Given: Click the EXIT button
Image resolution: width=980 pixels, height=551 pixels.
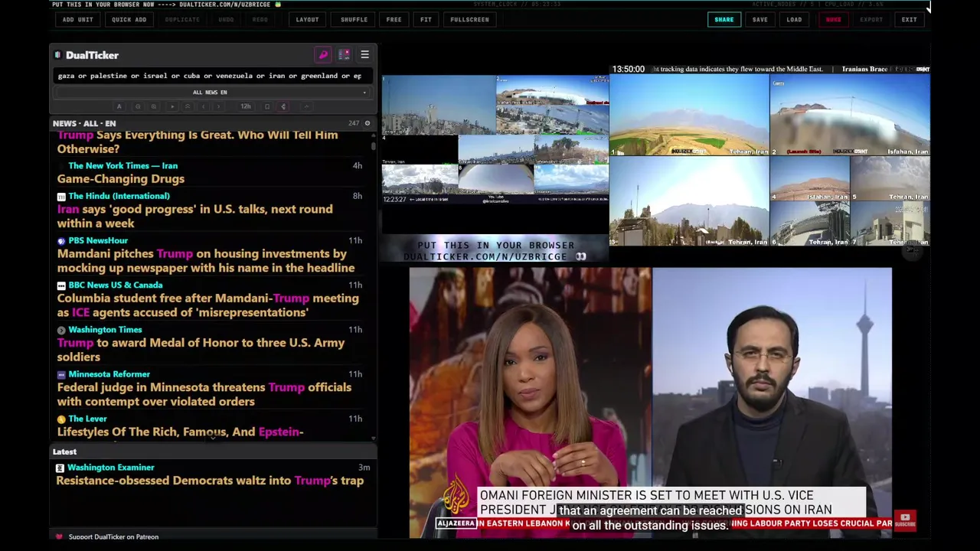Looking at the screenshot, I should (909, 20).
